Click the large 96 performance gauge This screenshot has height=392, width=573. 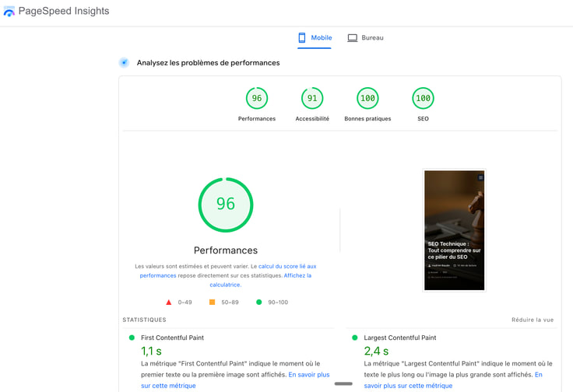point(226,205)
